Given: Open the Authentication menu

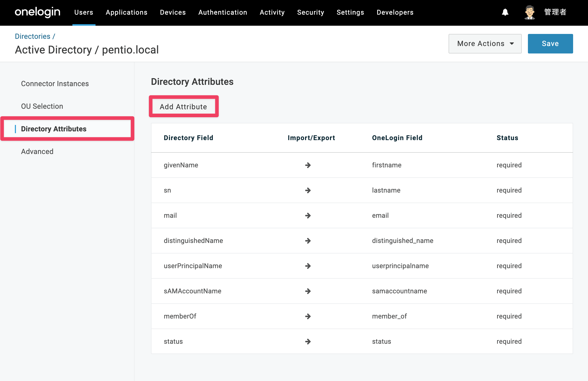Looking at the screenshot, I should click(223, 12).
